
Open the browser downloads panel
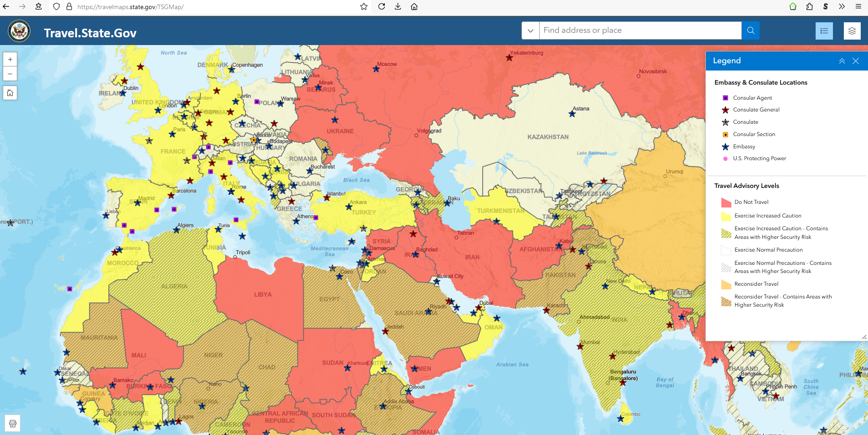click(x=398, y=7)
